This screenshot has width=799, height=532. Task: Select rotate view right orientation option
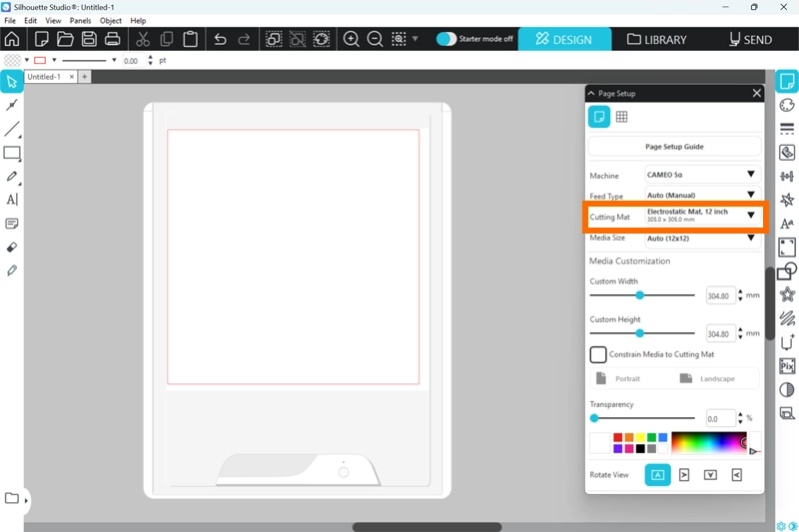tap(684, 475)
